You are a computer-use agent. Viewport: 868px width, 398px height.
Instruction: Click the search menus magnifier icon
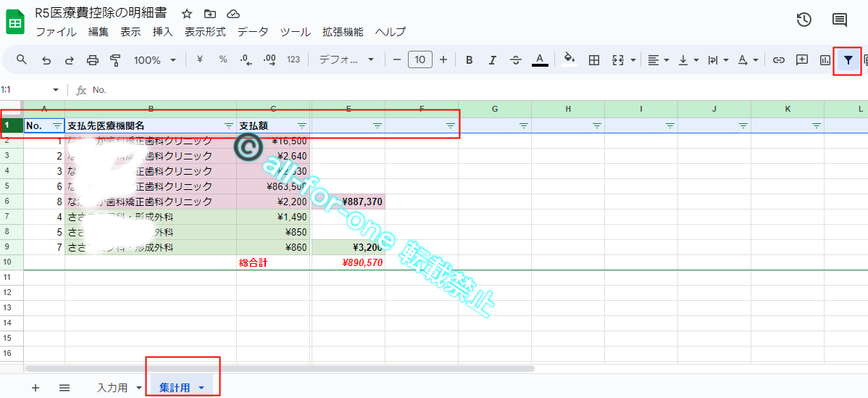click(x=22, y=59)
